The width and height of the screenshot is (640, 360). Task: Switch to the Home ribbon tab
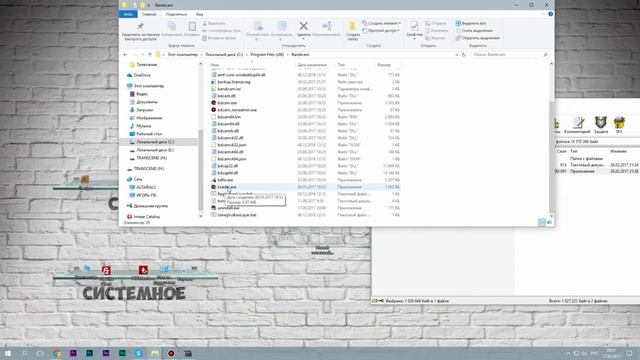149,14
